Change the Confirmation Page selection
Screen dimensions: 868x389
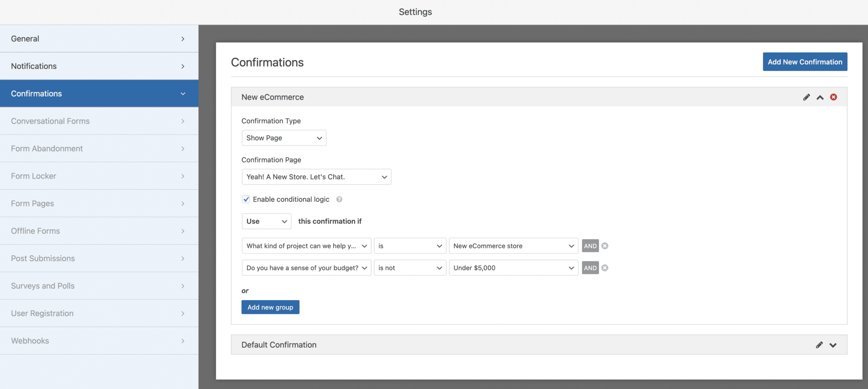coord(316,177)
